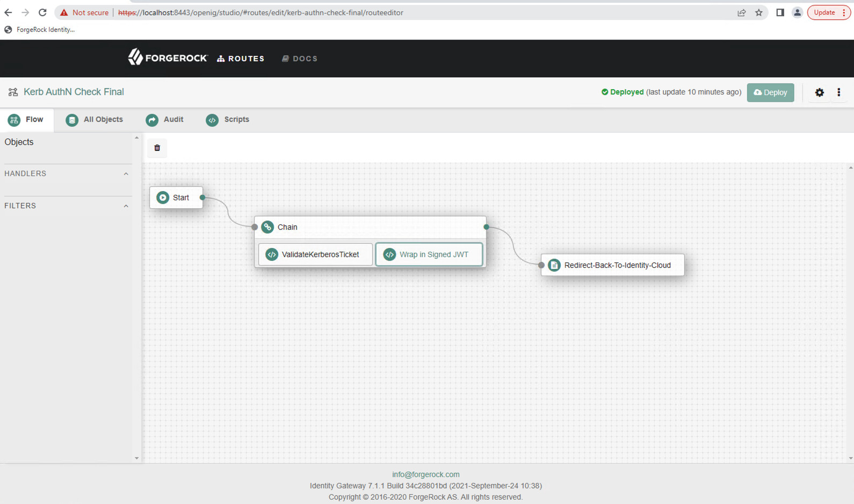Open the Docs navigation item
This screenshot has height=504, width=854.
pyautogui.click(x=300, y=59)
